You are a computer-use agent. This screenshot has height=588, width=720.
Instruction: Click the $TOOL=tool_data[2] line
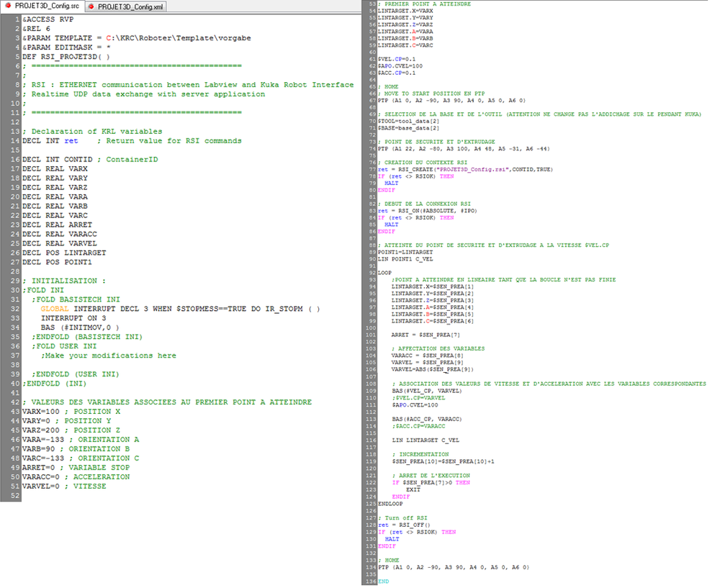[408, 122]
